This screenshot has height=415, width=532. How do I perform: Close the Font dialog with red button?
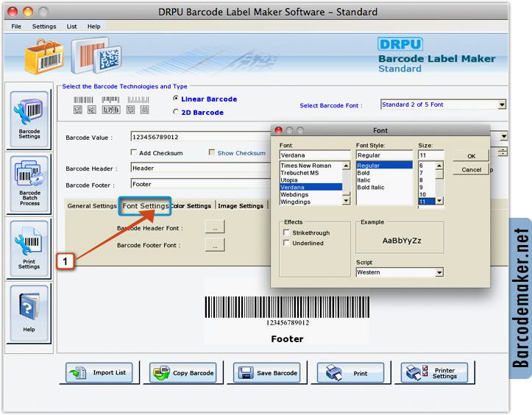point(279,130)
